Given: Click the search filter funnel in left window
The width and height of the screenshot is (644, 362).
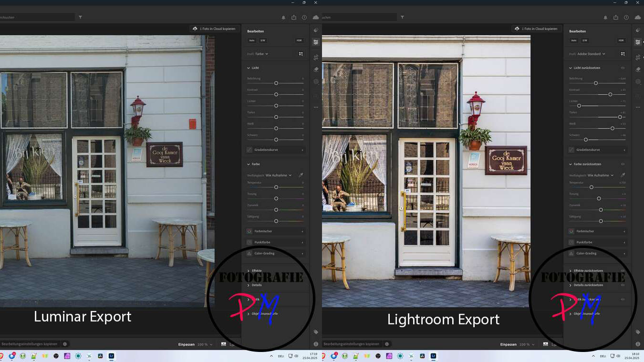Looking at the screenshot, I should 80,17.
